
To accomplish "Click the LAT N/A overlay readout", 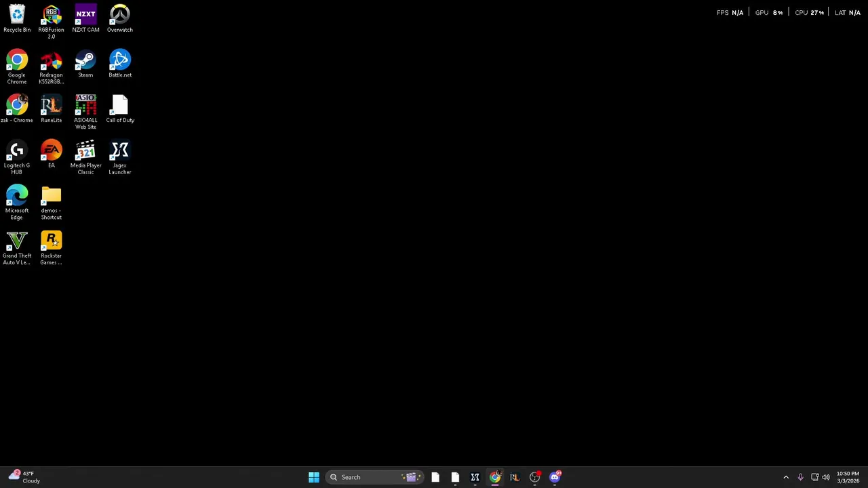I will [848, 12].
